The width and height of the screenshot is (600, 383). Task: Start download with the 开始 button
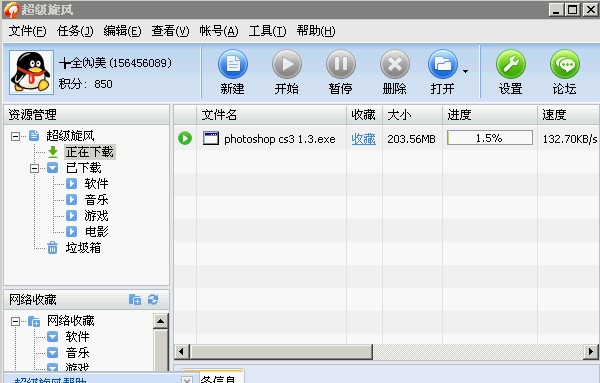pyautogui.click(x=287, y=64)
